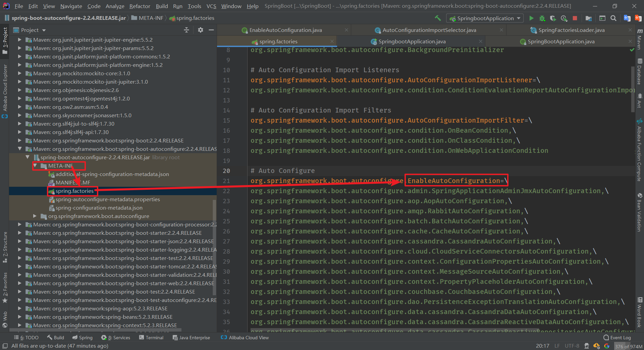Open the TODO tool window
This screenshot has height=350, width=644.
(x=26, y=338)
